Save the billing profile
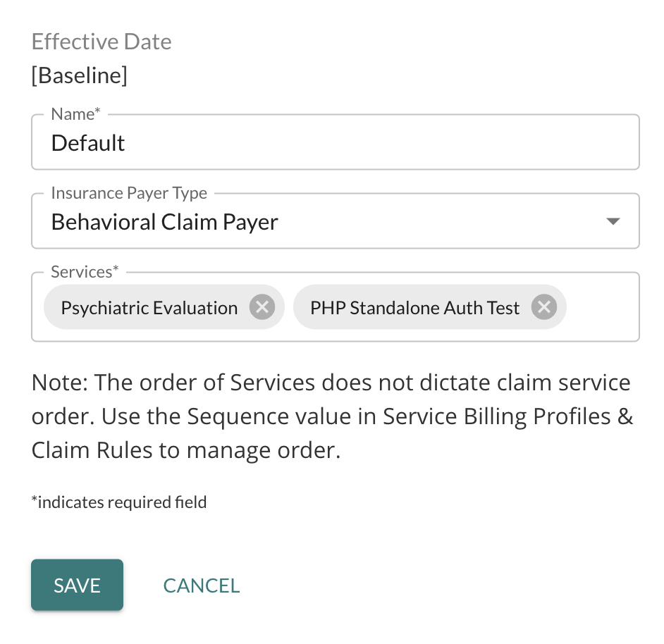This screenshot has height=644, width=664. pos(77,585)
